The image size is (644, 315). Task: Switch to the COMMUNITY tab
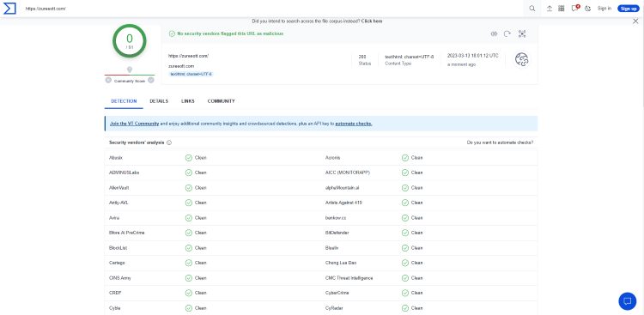221,101
